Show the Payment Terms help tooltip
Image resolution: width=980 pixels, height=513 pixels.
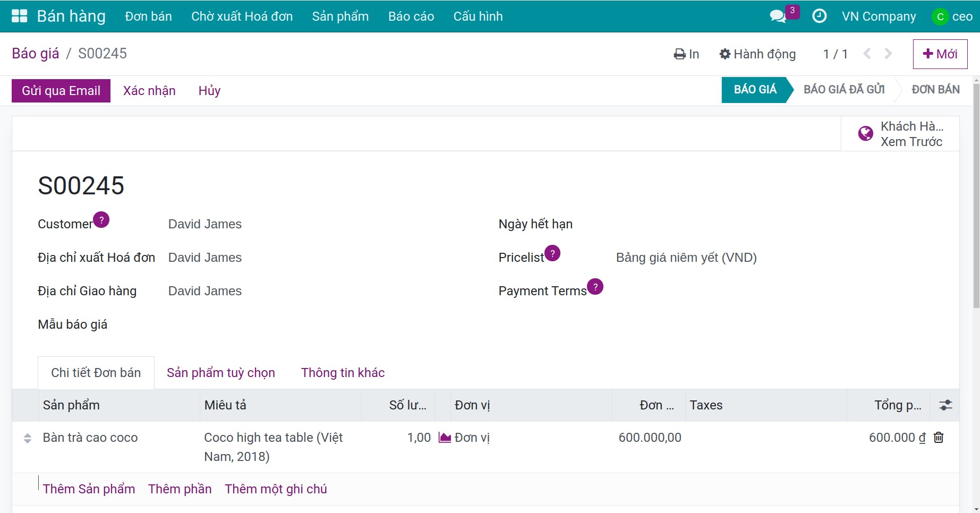pos(595,287)
